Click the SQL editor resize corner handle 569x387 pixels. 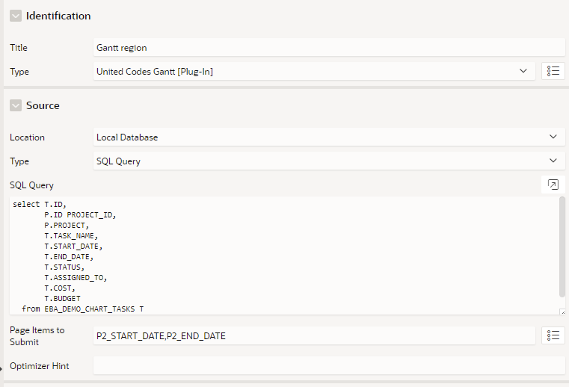[563, 312]
